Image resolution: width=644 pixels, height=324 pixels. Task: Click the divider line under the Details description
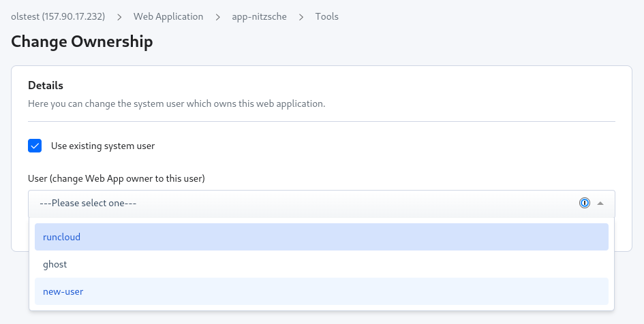click(x=322, y=121)
